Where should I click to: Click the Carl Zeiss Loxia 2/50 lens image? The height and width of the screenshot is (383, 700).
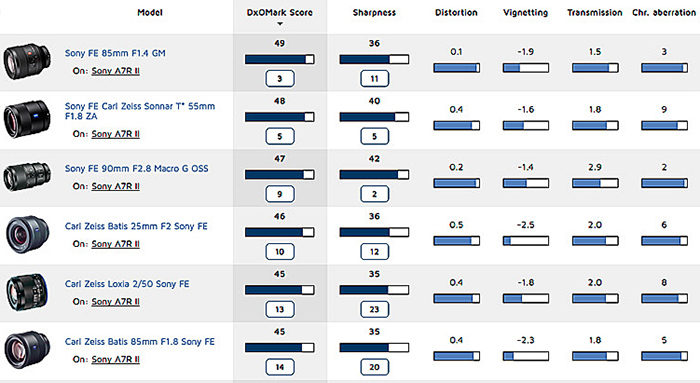[x=27, y=292]
